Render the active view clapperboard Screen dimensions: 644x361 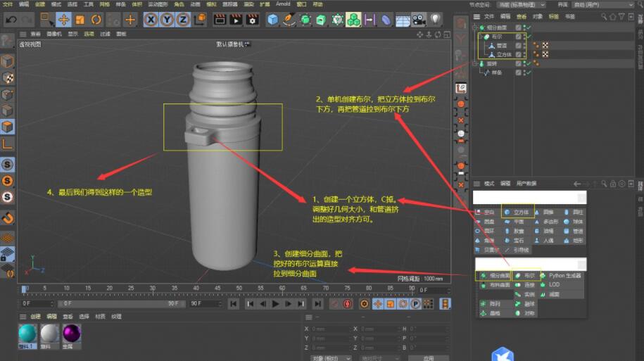220,19
